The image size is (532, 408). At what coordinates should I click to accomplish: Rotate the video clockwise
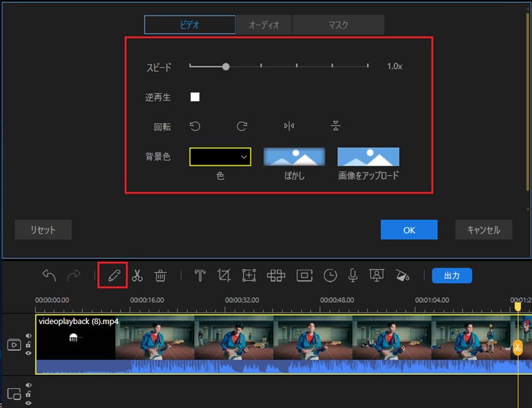coord(241,126)
